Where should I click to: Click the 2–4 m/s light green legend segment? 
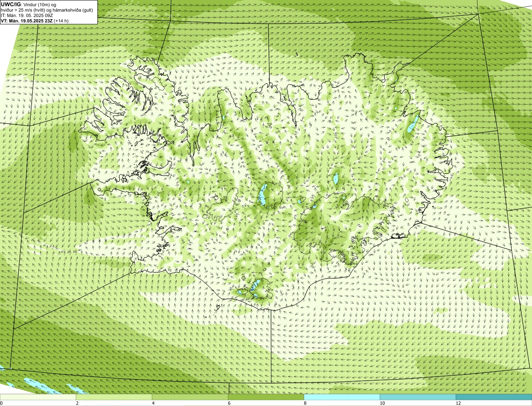click(114, 397)
